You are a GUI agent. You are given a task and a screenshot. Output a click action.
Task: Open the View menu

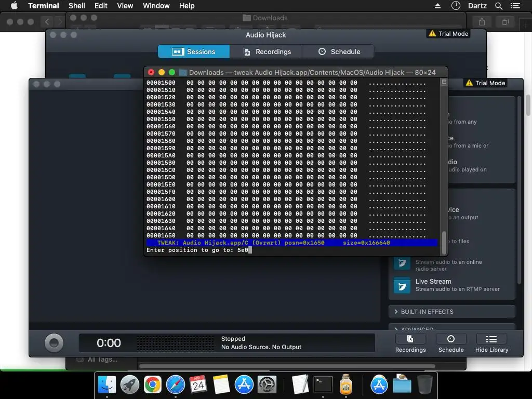[125, 6]
